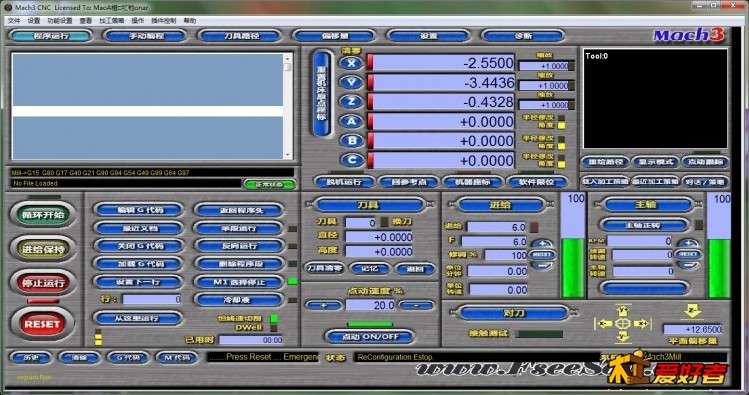Viewport: 749px width, 395px height.
Task: Toggle 脱机运行 offline mode
Action: pos(344,182)
